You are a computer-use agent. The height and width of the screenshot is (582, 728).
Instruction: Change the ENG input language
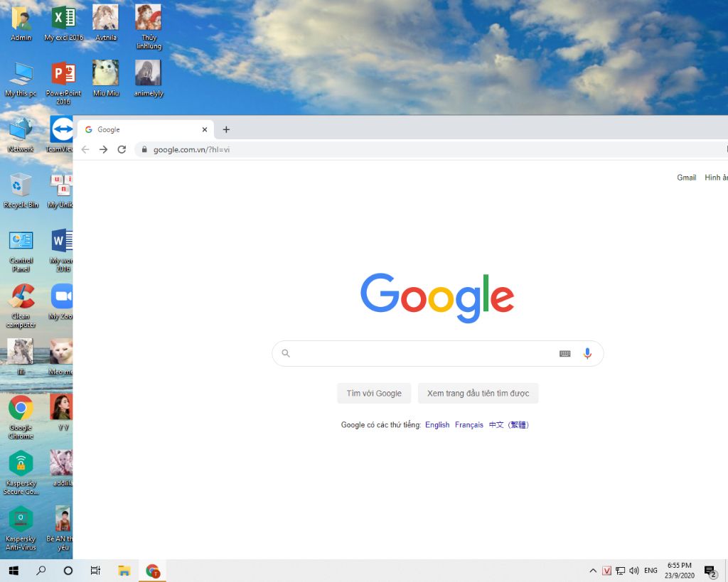[x=651, y=571]
